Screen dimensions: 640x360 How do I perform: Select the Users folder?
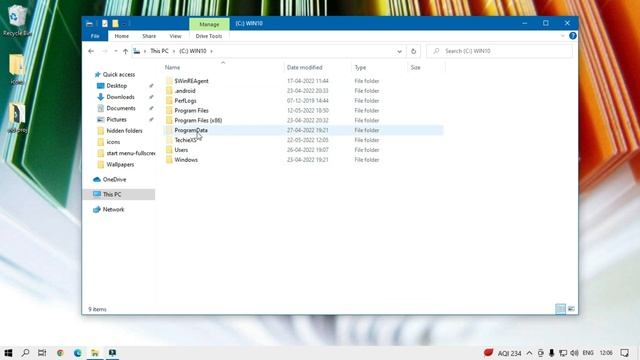pyautogui.click(x=181, y=150)
